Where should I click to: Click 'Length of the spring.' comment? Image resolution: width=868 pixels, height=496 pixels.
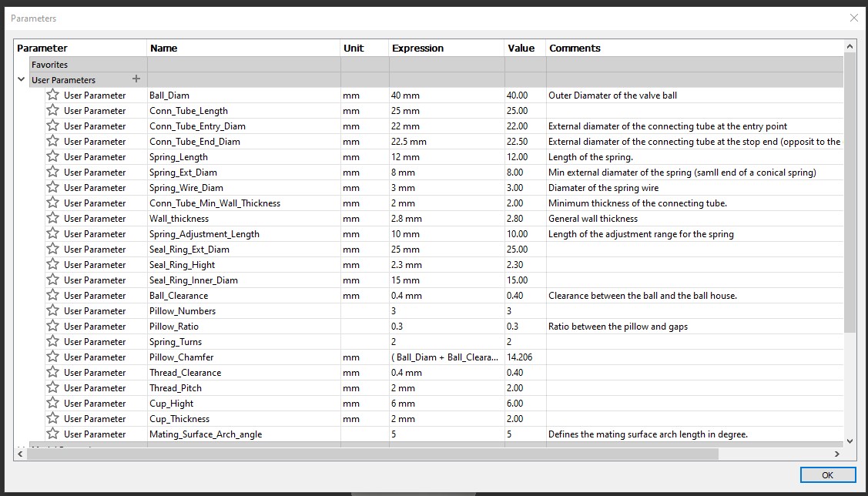pyautogui.click(x=590, y=157)
